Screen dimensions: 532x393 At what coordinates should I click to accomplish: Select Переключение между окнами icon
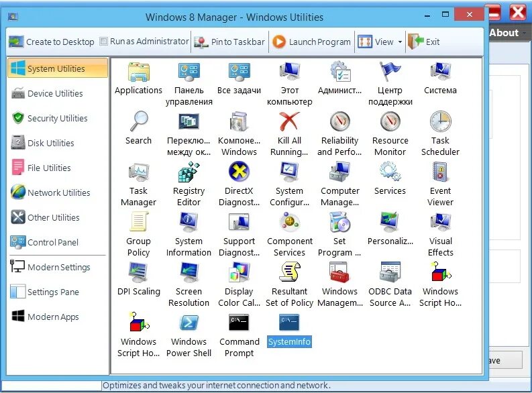pos(189,121)
